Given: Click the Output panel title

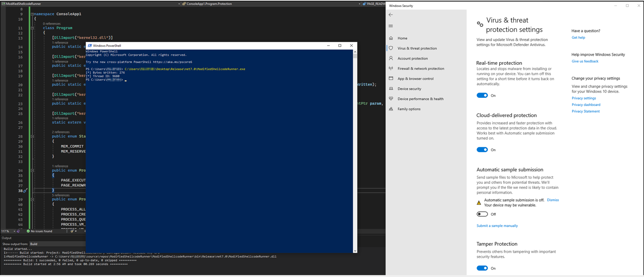Looking at the screenshot, I should click(x=7, y=238).
